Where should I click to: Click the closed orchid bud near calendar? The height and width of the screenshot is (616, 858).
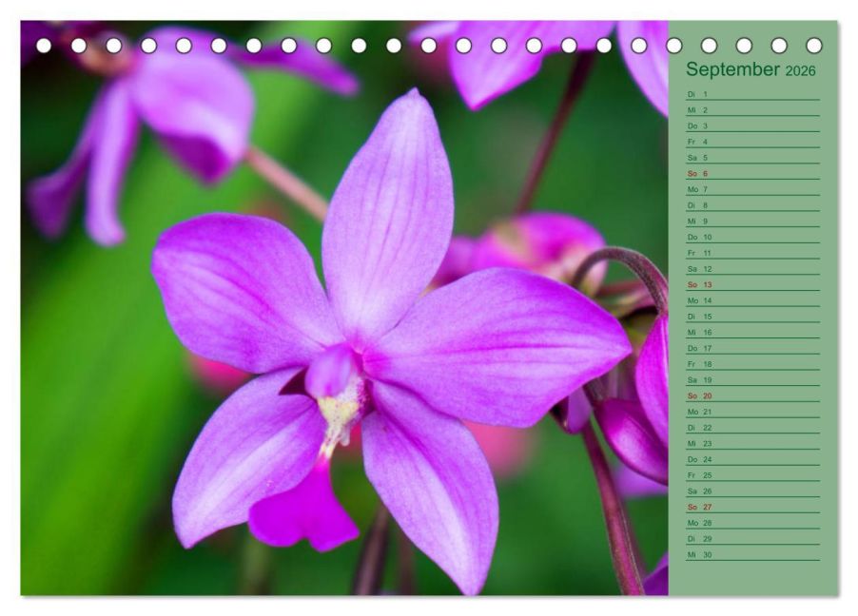(x=632, y=439)
